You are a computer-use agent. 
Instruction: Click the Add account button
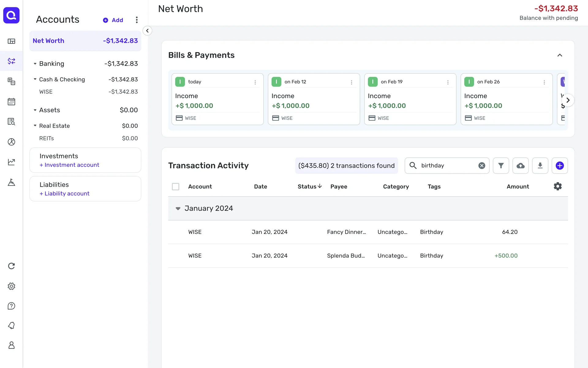click(x=113, y=20)
